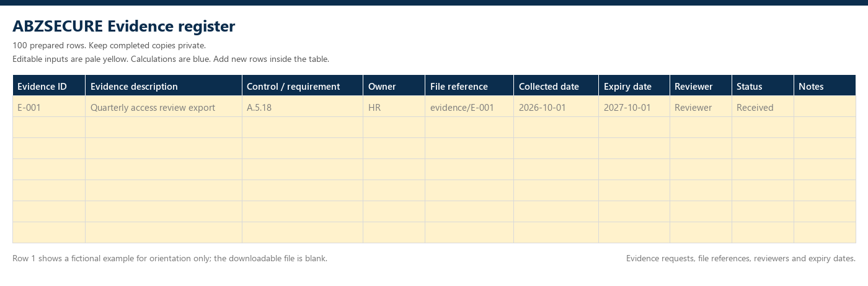
Task: Select the Expiry date column header
Action: point(634,86)
